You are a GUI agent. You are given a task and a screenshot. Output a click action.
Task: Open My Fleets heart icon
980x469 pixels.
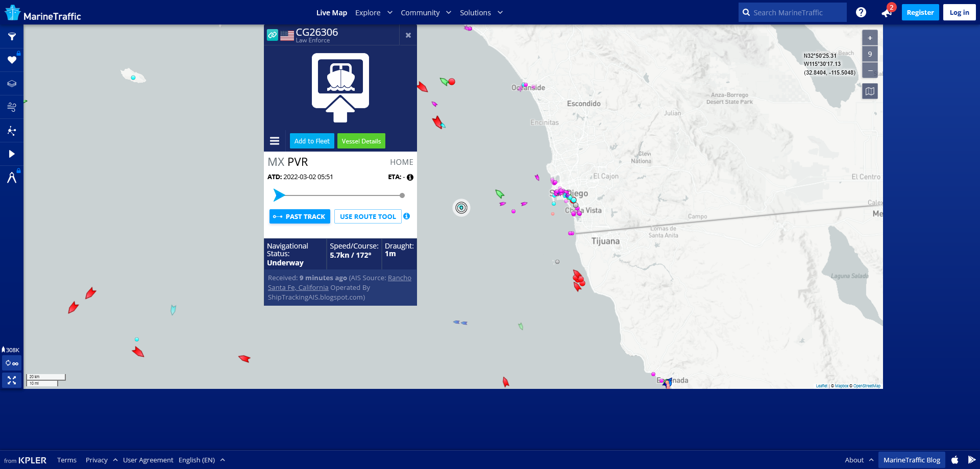pyautogui.click(x=12, y=60)
